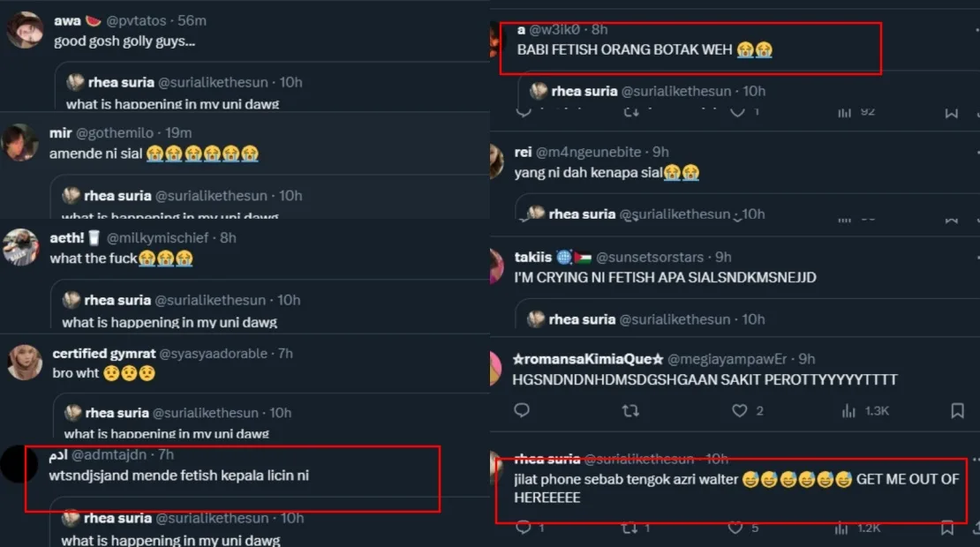Retweet the romansaKimiaQue post
980x547 pixels.
coord(630,410)
